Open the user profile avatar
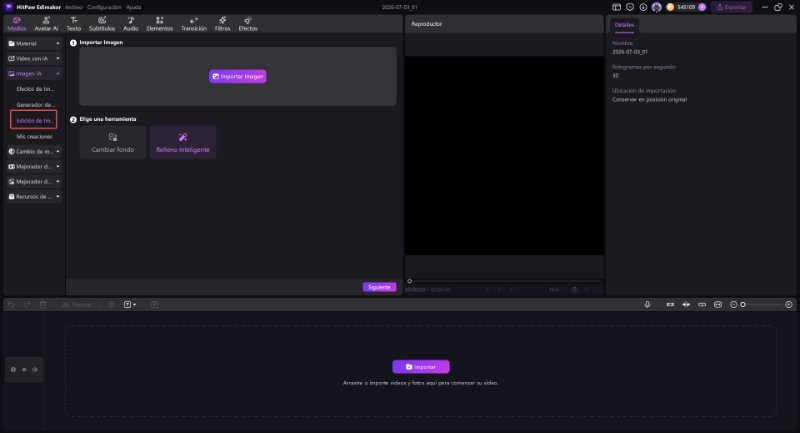Viewport: 800px width, 433px height. pos(657,7)
